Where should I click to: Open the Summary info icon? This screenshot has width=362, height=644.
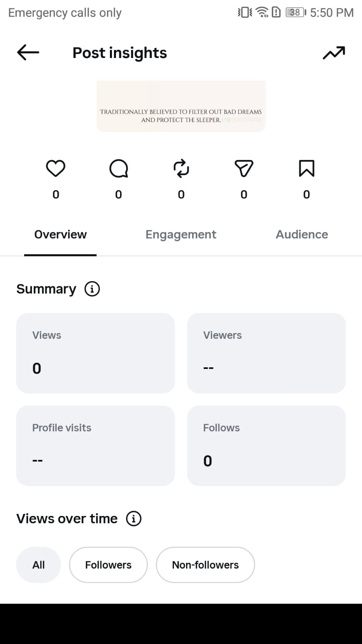[92, 289]
